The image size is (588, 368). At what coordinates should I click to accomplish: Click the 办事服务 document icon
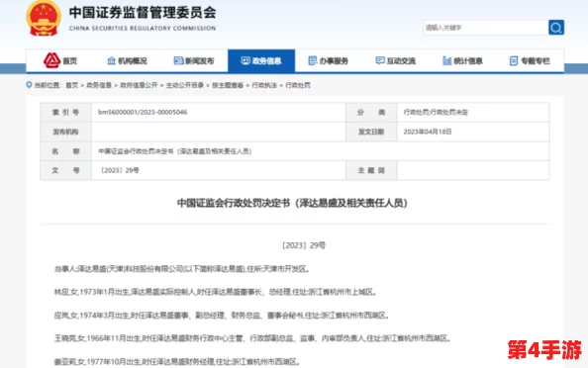[x=313, y=60]
